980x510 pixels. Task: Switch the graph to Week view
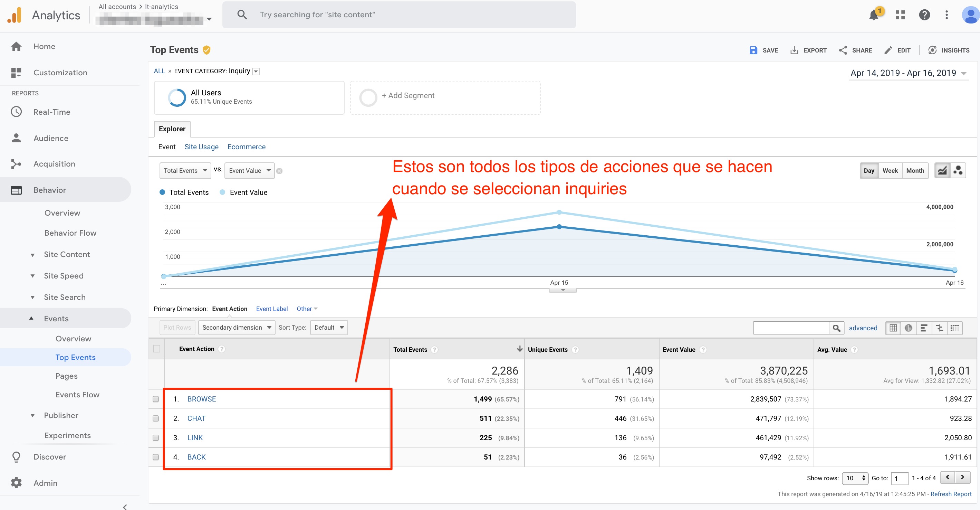(x=890, y=170)
